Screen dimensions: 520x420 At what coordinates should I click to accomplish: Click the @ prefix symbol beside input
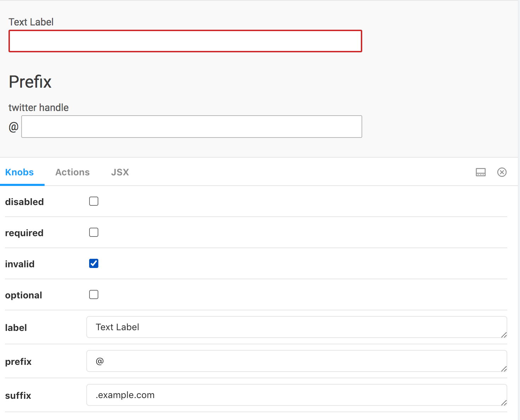tap(13, 127)
